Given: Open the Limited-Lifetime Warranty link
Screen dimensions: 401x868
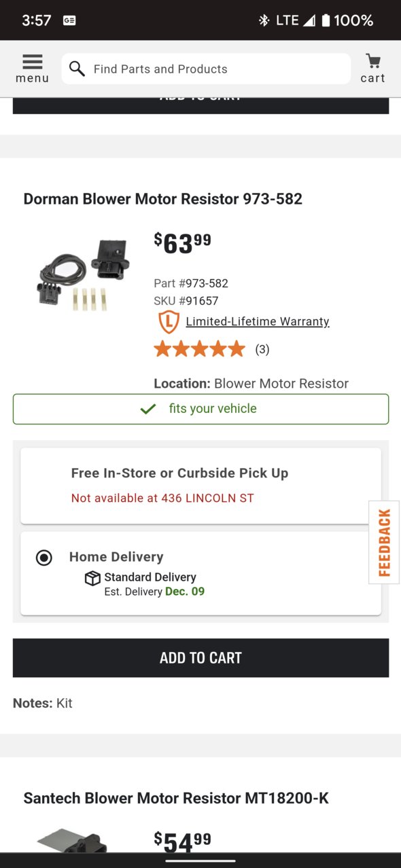Looking at the screenshot, I should coord(258,321).
